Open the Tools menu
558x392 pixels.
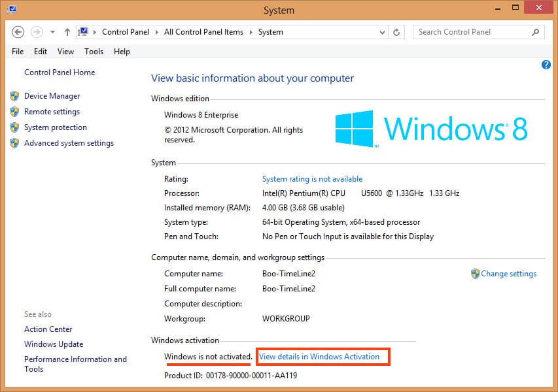click(x=94, y=52)
